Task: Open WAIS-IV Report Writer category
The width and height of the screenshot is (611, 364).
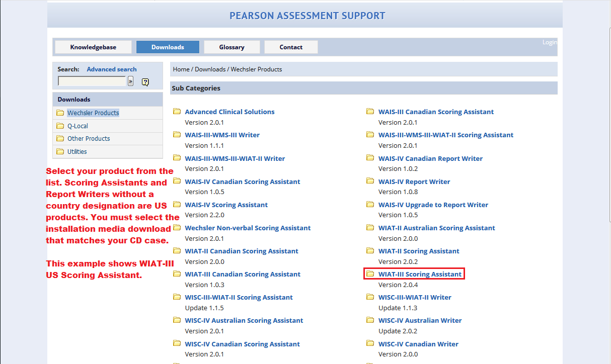Action: click(414, 182)
